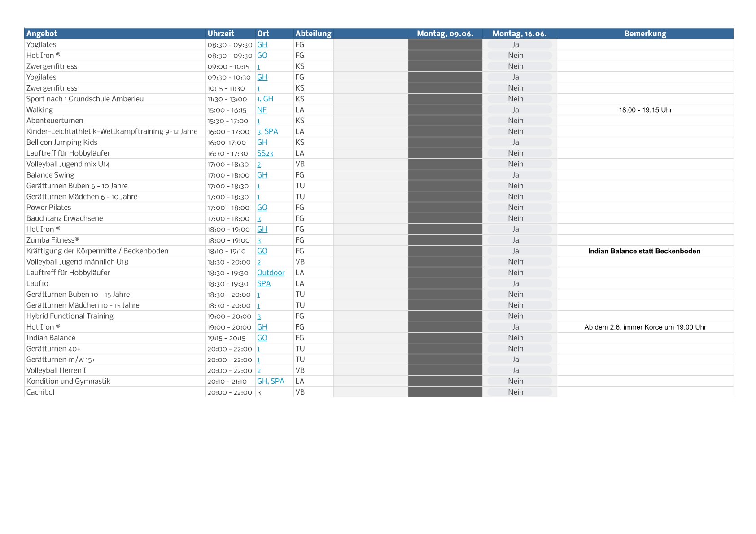This screenshot has width=756, height=534.
Task: Select the Nein cell for Power Pilates
Action: 520,208
